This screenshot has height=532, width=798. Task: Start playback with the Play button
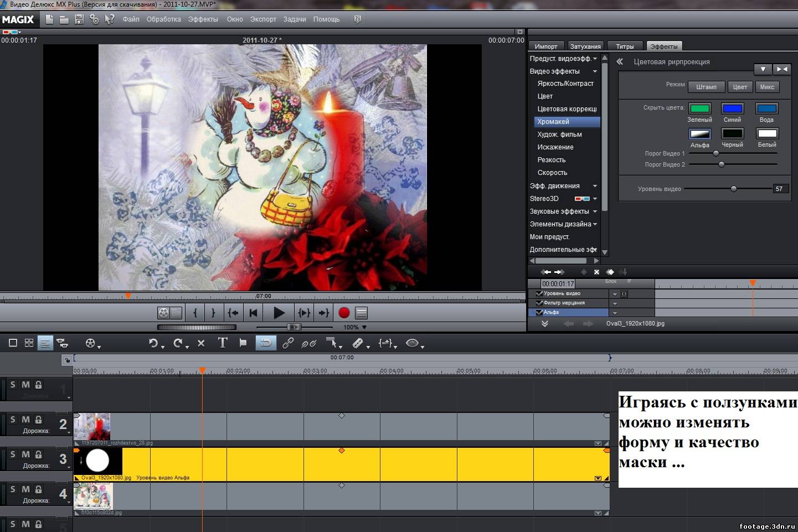tap(279, 313)
